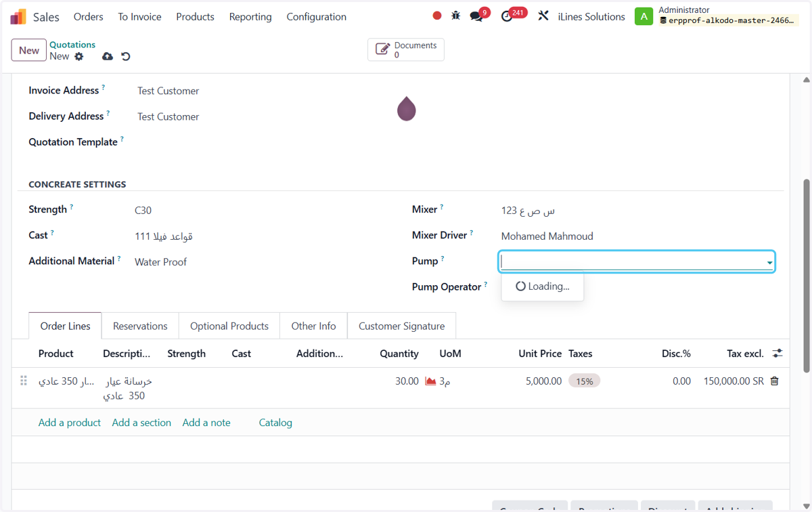This screenshot has width=812, height=512.
Task: Click Add a section link
Action: (141, 423)
